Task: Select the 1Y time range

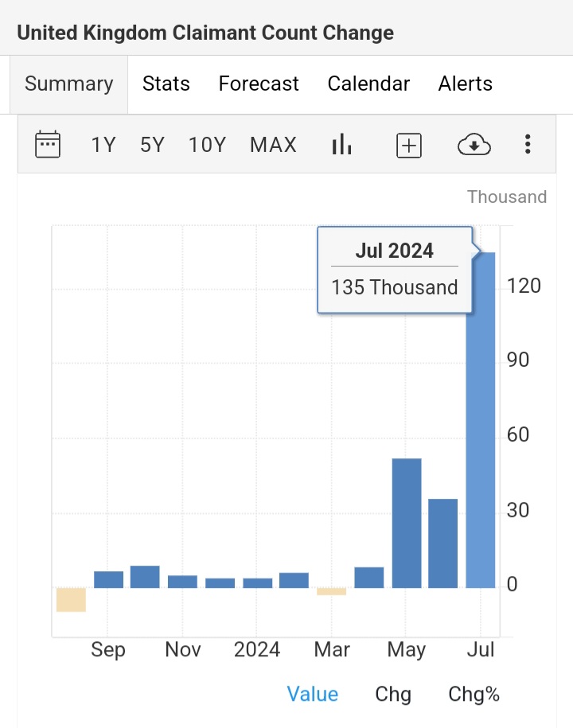Action: [x=103, y=145]
